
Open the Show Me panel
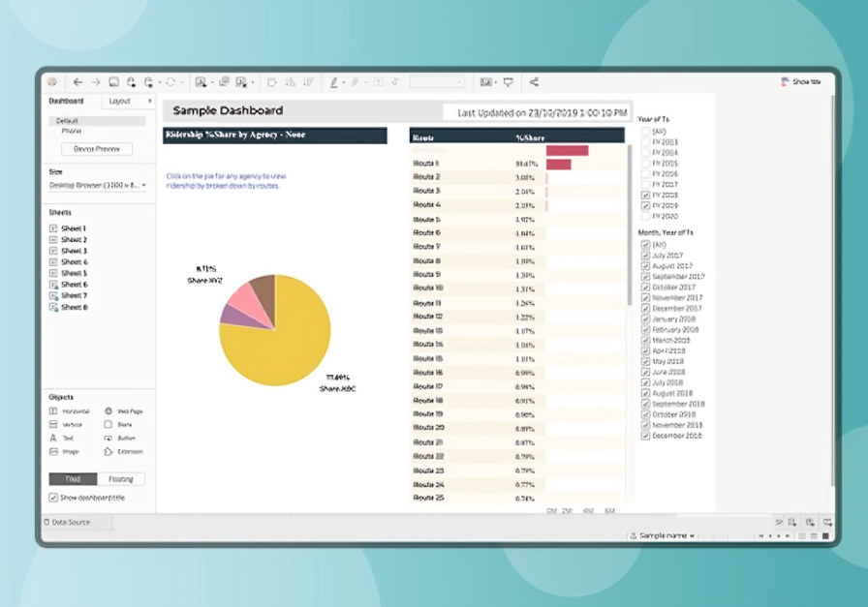pos(800,82)
